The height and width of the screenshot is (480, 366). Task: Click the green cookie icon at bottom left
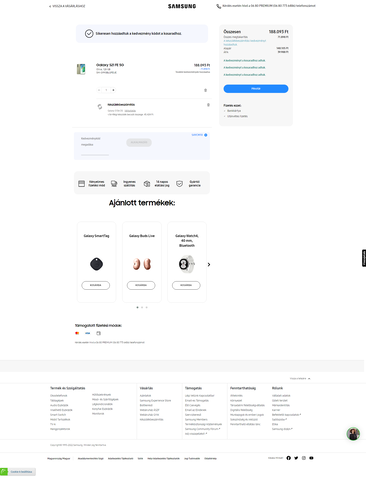[4, 472]
